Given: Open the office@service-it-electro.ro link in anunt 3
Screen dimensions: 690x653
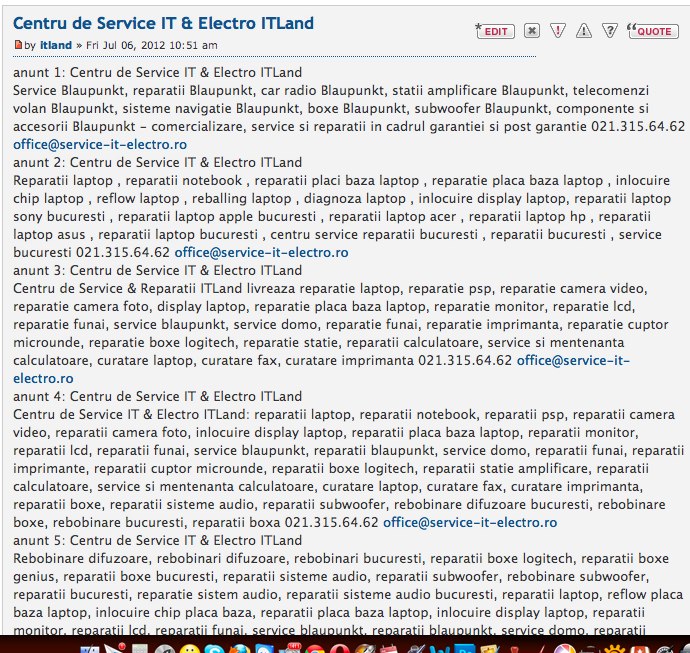Looking at the screenshot, I should tap(573, 360).
